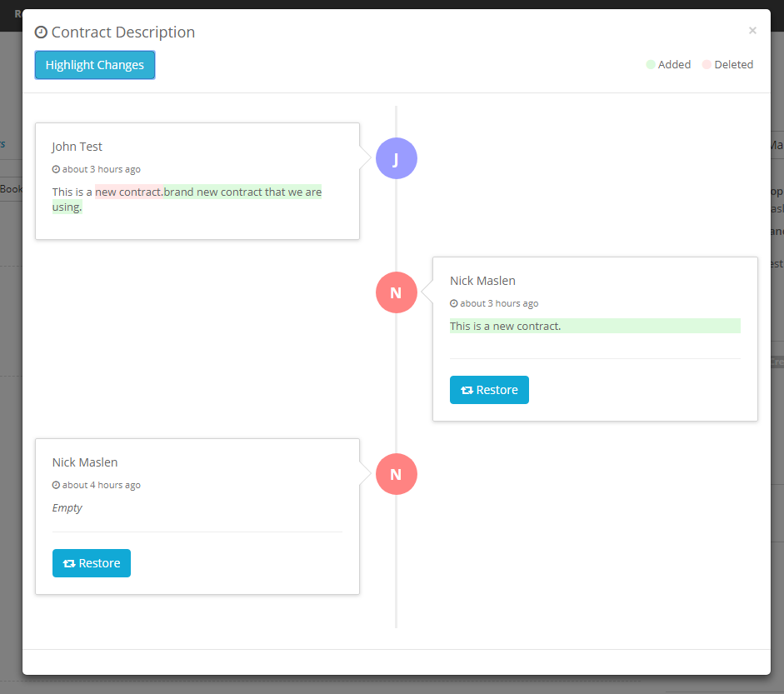Click John Test's name in the revision card

point(77,146)
